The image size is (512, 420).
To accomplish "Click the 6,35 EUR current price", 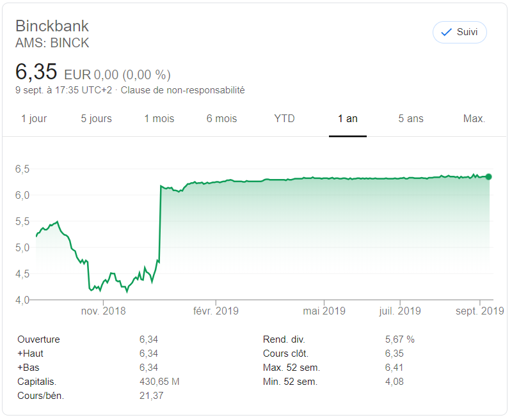I will click(36, 72).
